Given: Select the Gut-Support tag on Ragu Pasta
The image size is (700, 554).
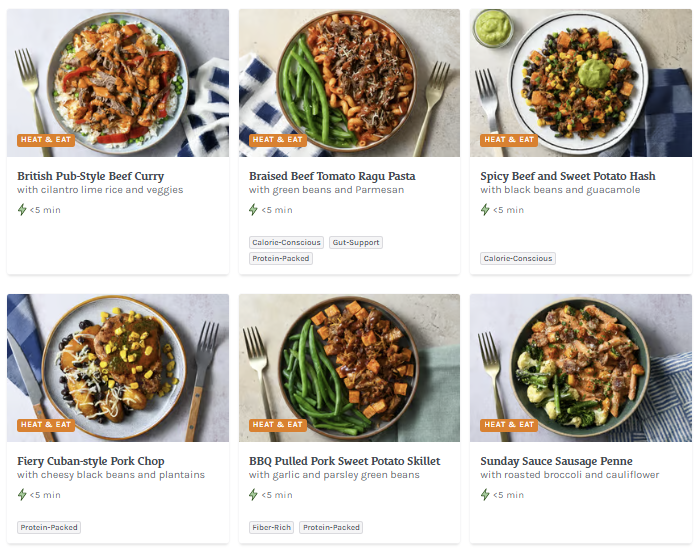Looking at the screenshot, I should 356,242.
